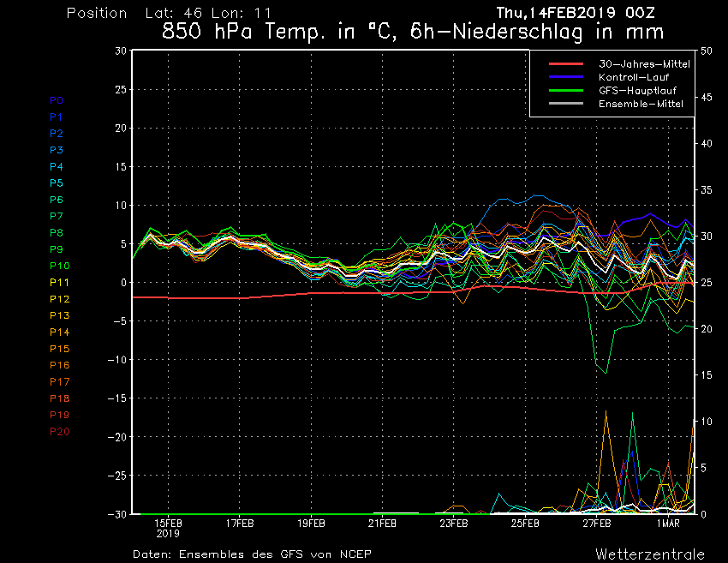Click the blue Kontroll-Lauf legend line sample

pyautogui.click(x=566, y=77)
